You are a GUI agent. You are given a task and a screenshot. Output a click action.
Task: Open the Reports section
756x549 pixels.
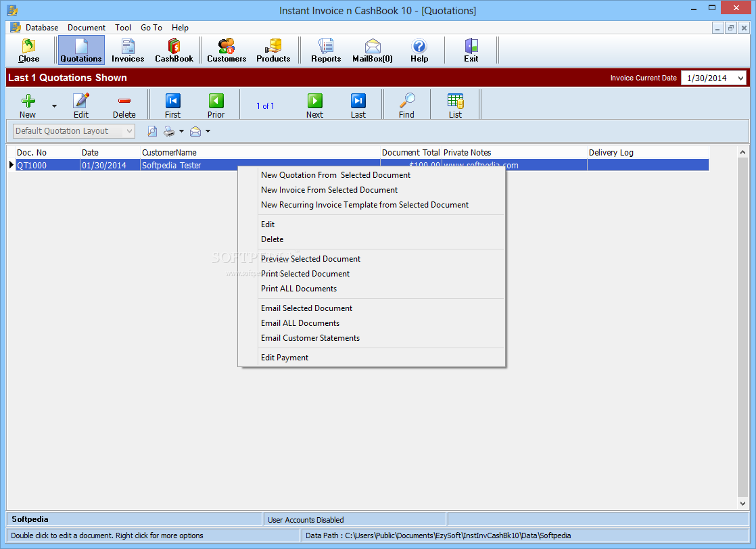326,50
